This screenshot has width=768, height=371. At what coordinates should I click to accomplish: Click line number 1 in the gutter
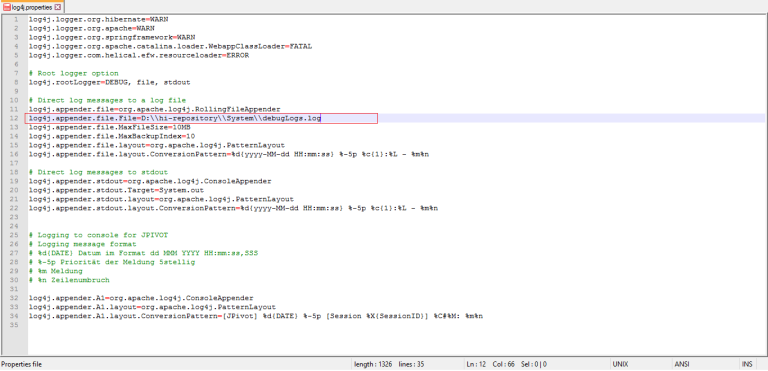[17, 20]
